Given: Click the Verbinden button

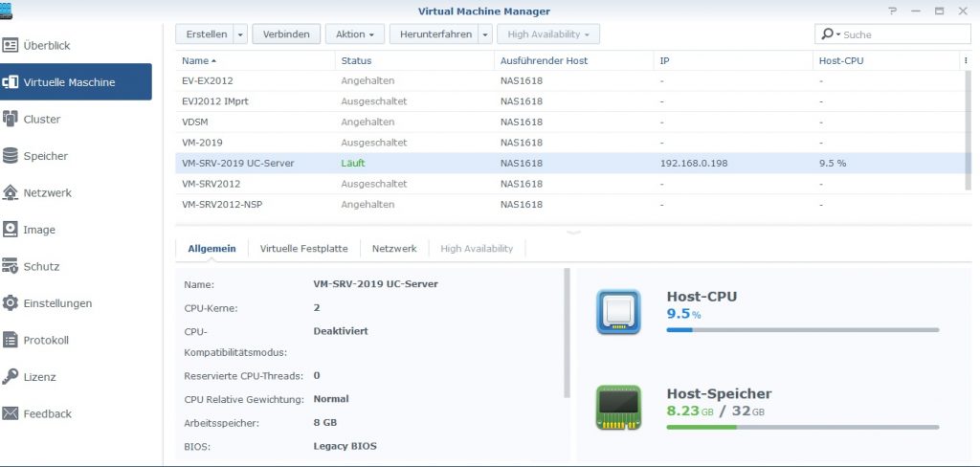Looking at the screenshot, I should pos(286,34).
